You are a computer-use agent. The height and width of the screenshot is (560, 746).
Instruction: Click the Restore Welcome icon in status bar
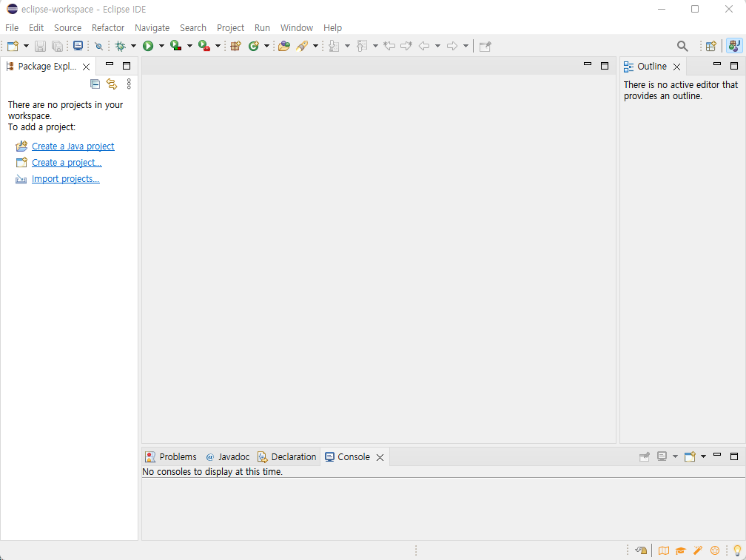pyautogui.click(x=642, y=550)
